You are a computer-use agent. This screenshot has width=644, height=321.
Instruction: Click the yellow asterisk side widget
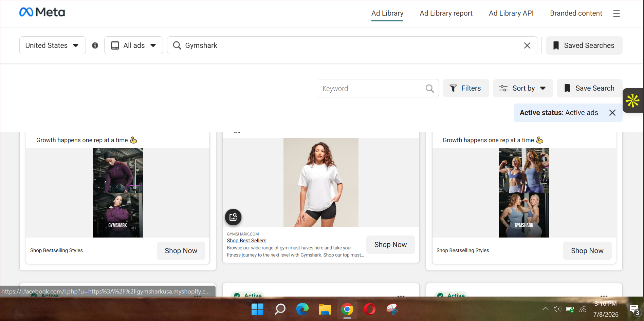pos(633,100)
